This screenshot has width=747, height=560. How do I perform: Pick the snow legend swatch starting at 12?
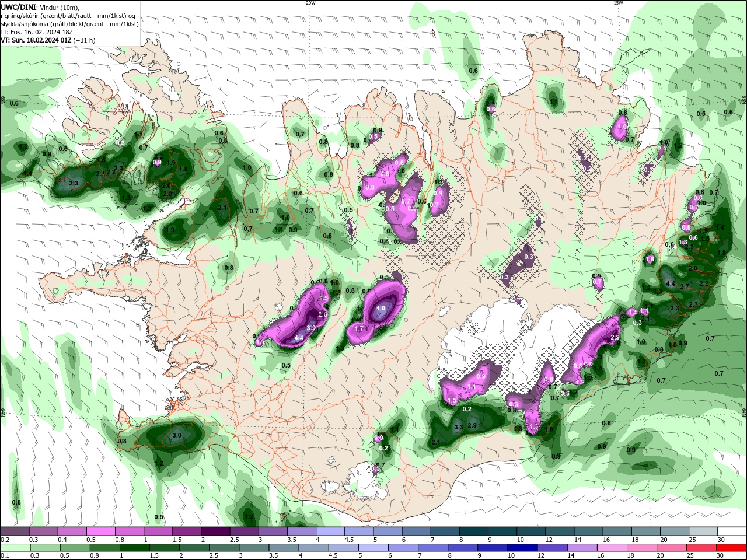558,531
